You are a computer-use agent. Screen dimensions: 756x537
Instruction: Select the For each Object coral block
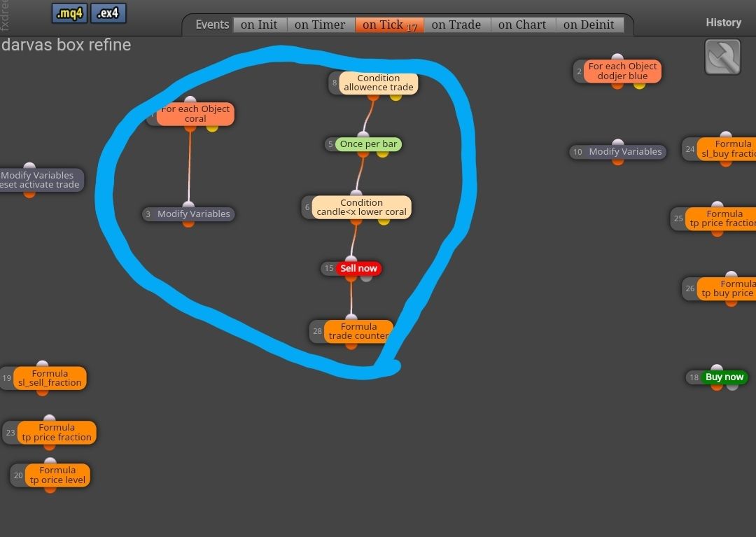pos(195,113)
